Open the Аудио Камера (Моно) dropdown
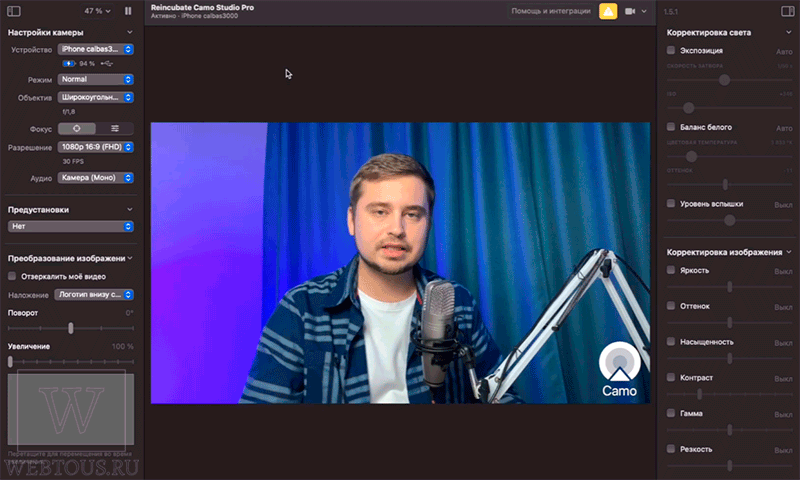The image size is (800, 480). [x=95, y=178]
